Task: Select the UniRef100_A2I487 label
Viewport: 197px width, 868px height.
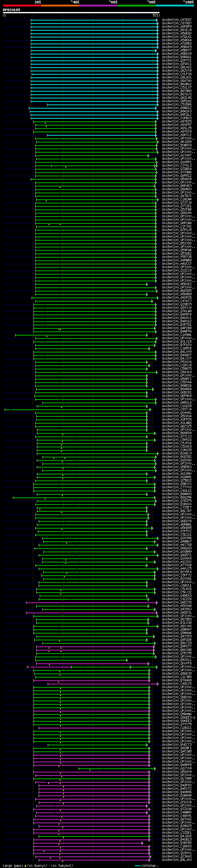Action: [x=177, y=155]
